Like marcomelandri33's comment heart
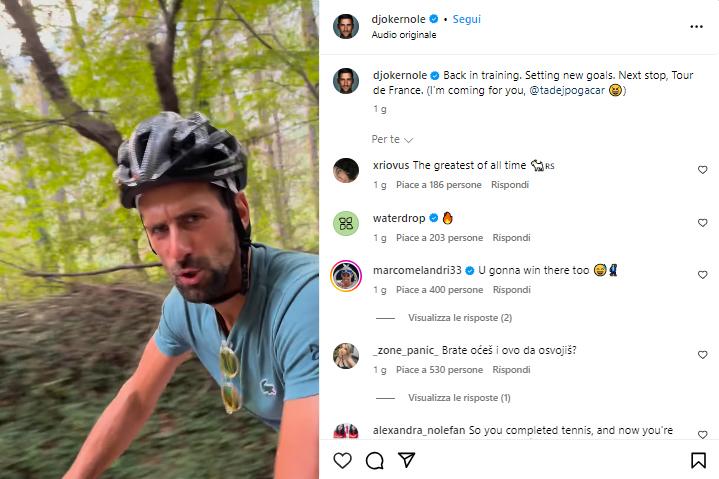The image size is (719, 479). [x=702, y=275]
